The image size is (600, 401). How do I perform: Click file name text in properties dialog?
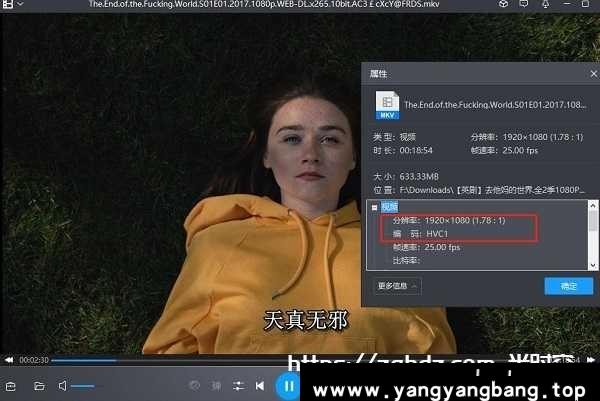coord(495,105)
